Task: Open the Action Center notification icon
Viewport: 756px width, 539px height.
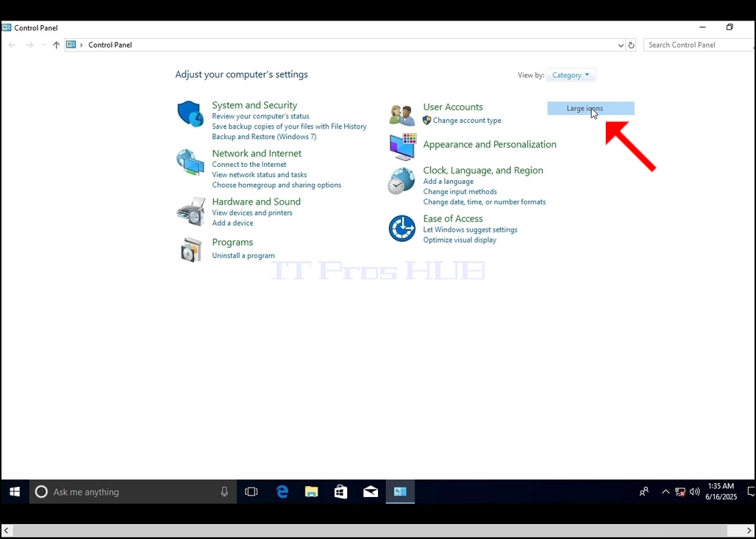Action: click(751, 492)
